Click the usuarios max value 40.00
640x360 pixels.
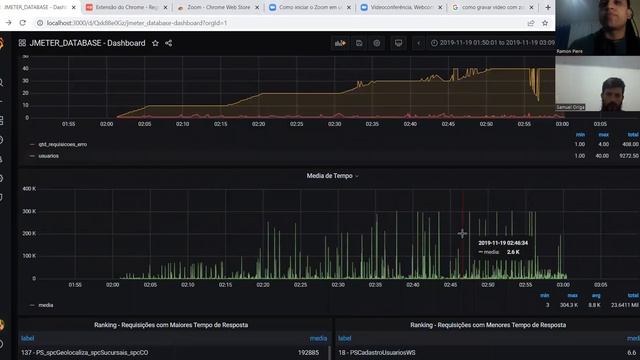point(602,156)
